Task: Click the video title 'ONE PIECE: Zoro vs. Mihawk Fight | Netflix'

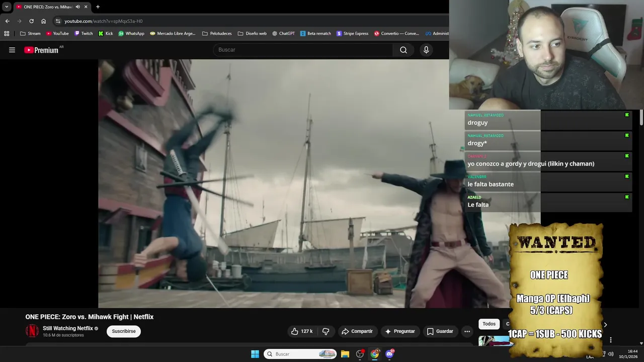Action: (90, 317)
